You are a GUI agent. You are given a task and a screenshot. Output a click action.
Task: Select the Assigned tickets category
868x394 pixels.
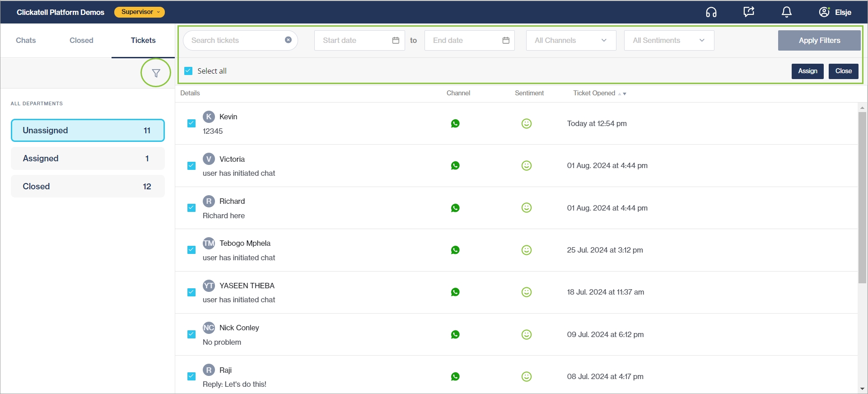point(88,159)
